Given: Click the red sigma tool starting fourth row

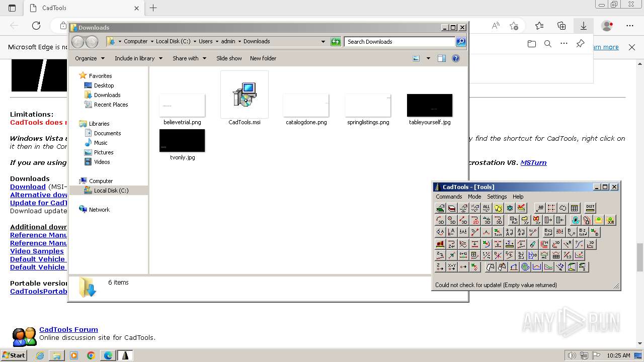Looking at the screenshot, I should pos(440,244).
